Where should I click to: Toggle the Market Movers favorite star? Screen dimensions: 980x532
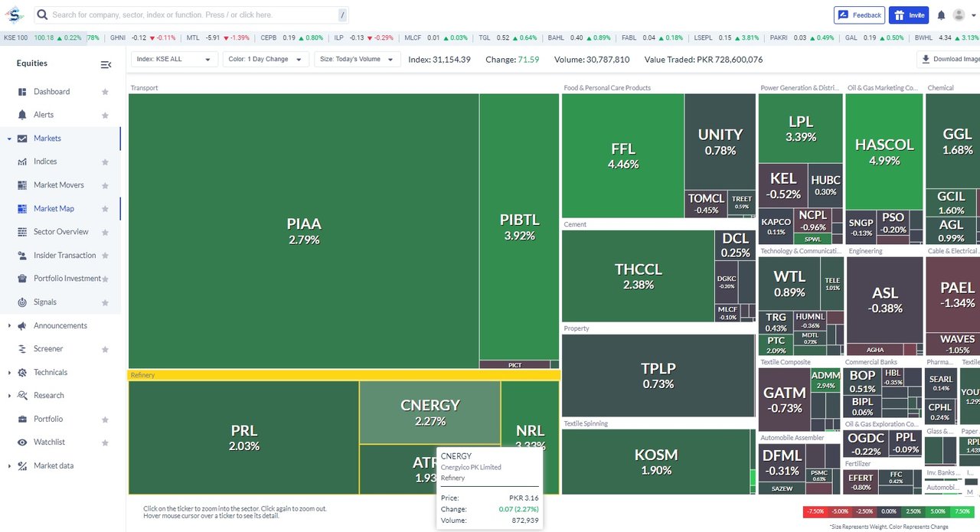(105, 185)
